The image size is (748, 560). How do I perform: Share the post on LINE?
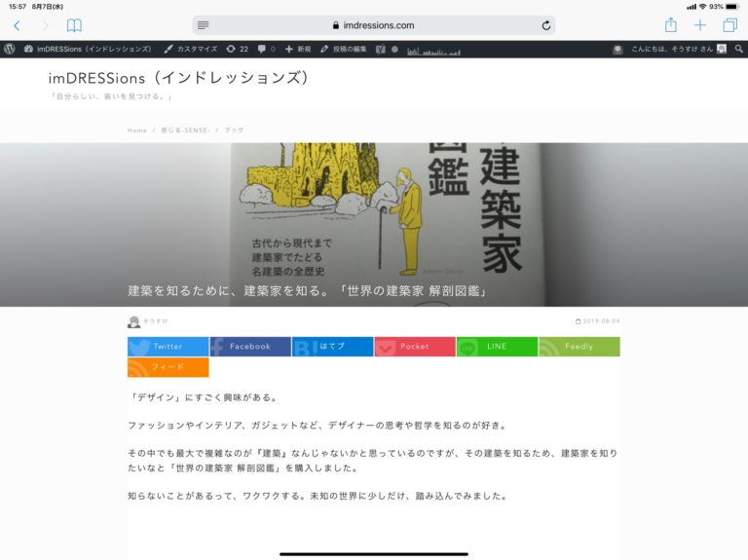coord(497,347)
